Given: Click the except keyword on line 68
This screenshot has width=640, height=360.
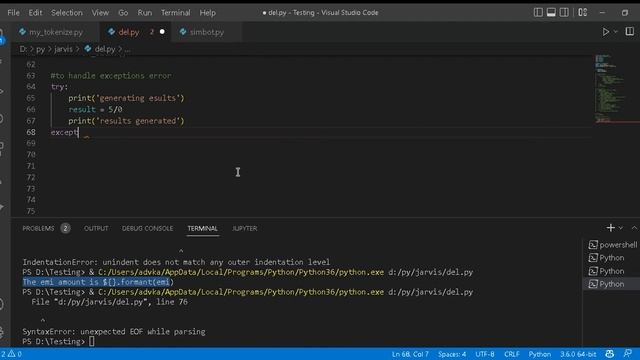Looking at the screenshot, I should click(64, 132).
